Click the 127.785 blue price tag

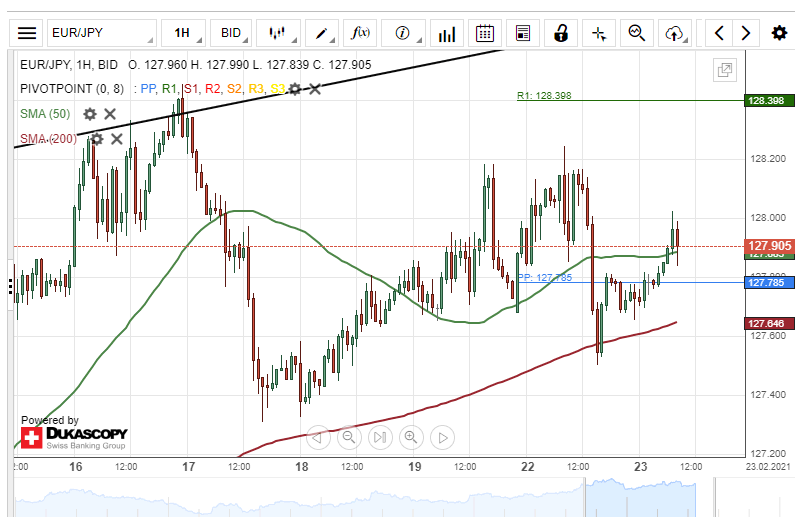pyautogui.click(x=769, y=283)
